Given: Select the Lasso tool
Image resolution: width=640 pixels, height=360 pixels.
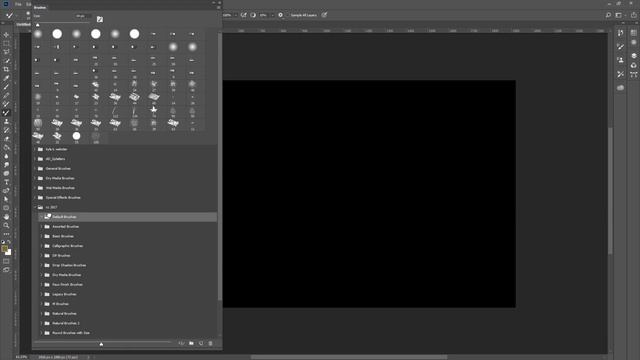Looking at the screenshot, I should point(6,52).
